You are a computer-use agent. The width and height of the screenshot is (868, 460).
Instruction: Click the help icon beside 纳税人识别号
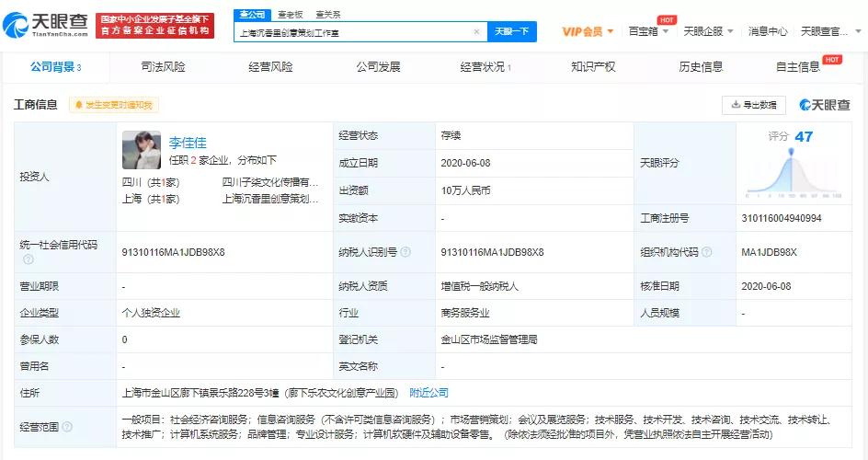click(x=405, y=252)
